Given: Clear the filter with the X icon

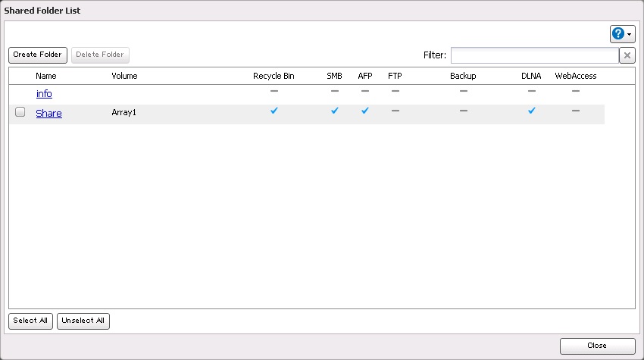Looking at the screenshot, I should tap(627, 55).
